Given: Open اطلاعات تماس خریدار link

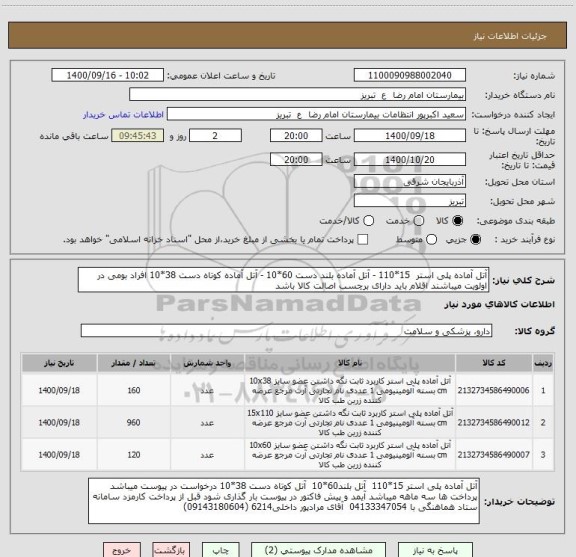Looking at the screenshot, I should 123,115.
